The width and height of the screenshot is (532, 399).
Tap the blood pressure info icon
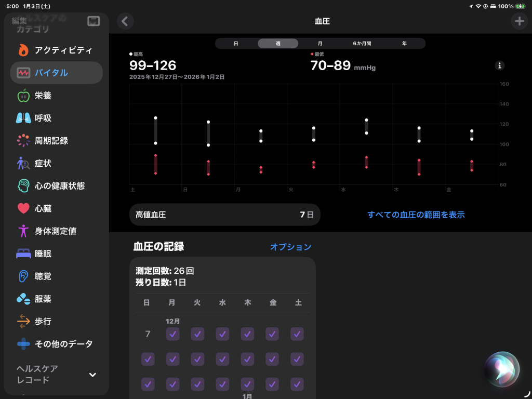499,65
